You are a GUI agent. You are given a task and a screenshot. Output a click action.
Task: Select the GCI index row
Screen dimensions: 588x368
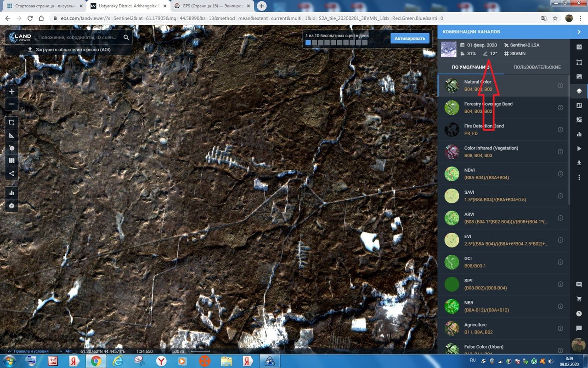pos(503,262)
